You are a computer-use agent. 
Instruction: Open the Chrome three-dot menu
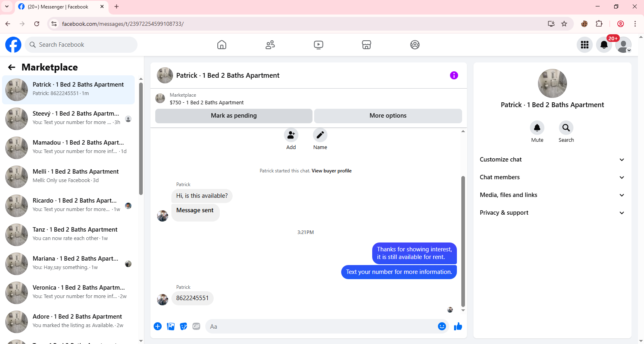pyautogui.click(x=635, y=24)
